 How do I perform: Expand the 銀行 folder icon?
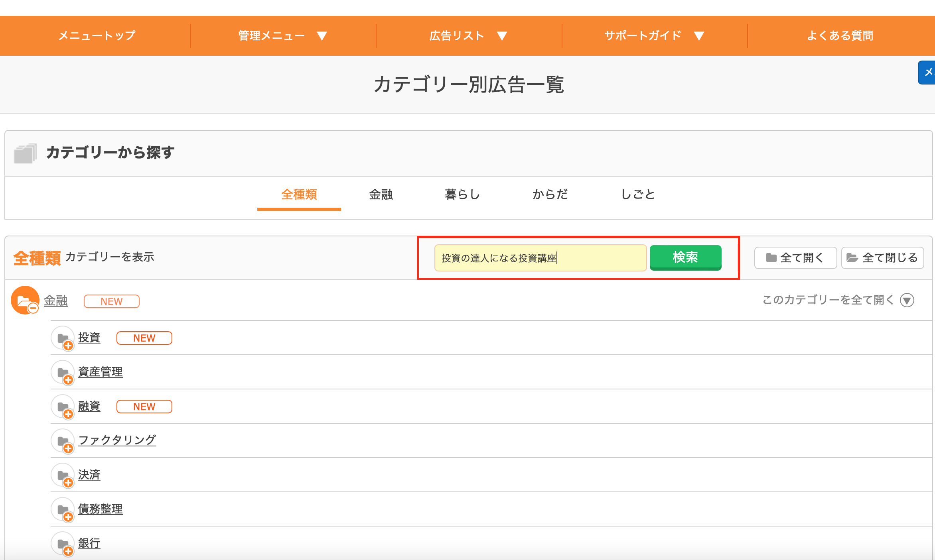(x=63, y=544)
